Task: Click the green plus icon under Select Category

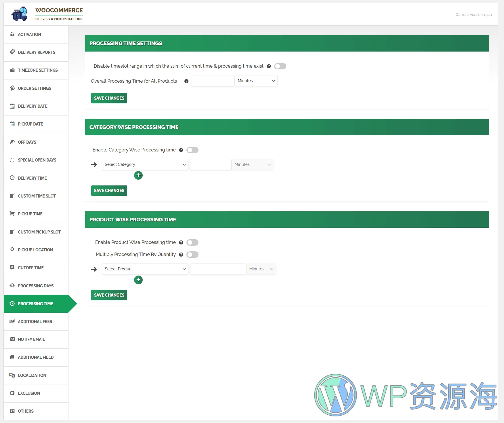Action: coord(138,175)
